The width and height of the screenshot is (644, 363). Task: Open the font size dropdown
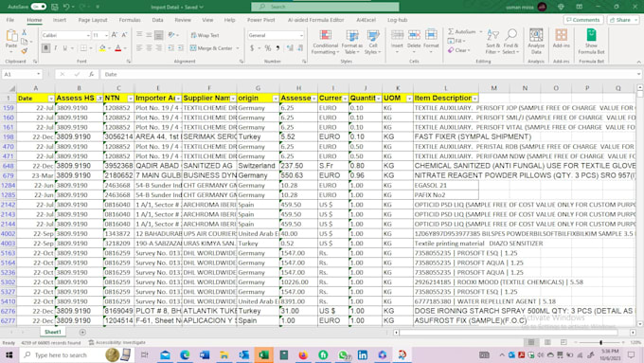point(106,35)
